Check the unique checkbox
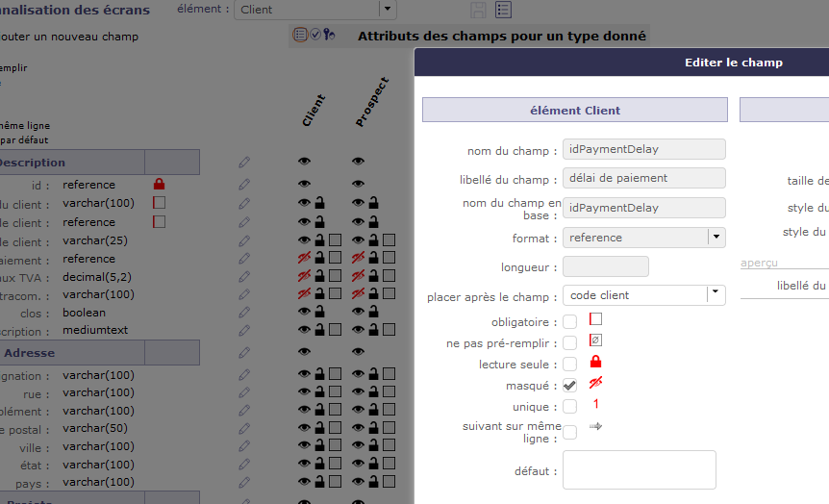The height and width of the screenshot is (504, 829). 570,407
